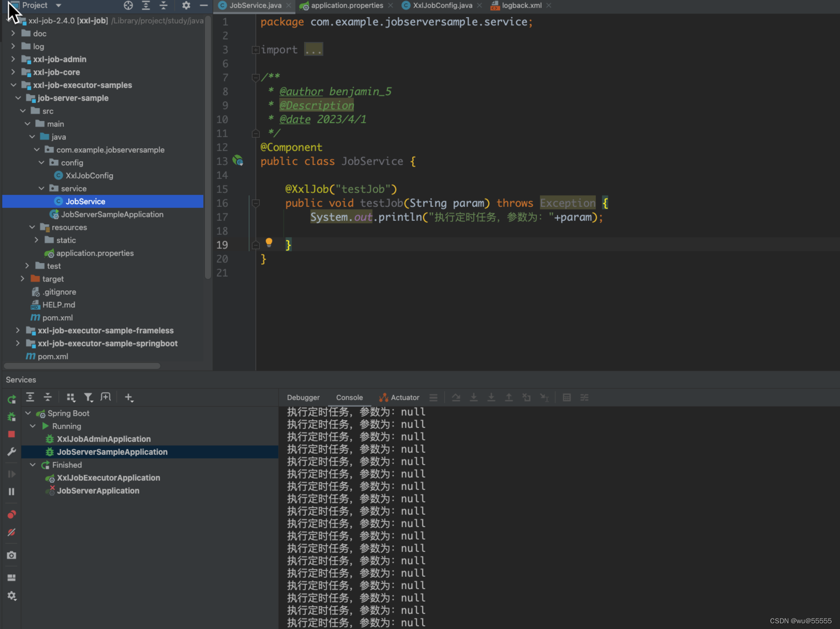The width and height of the screenshot is (840, 629).
Task: Collapse the service package node
Action: (41, 188)
